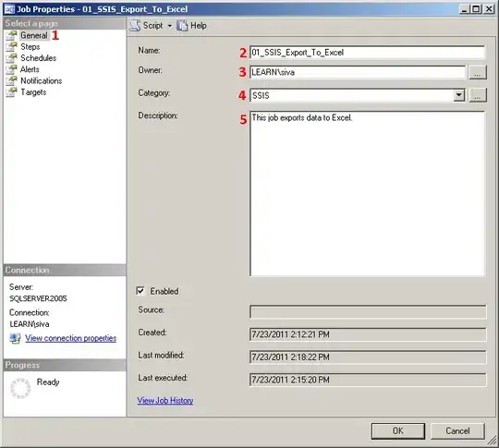Click the Targets page icon

click(11, 92)
